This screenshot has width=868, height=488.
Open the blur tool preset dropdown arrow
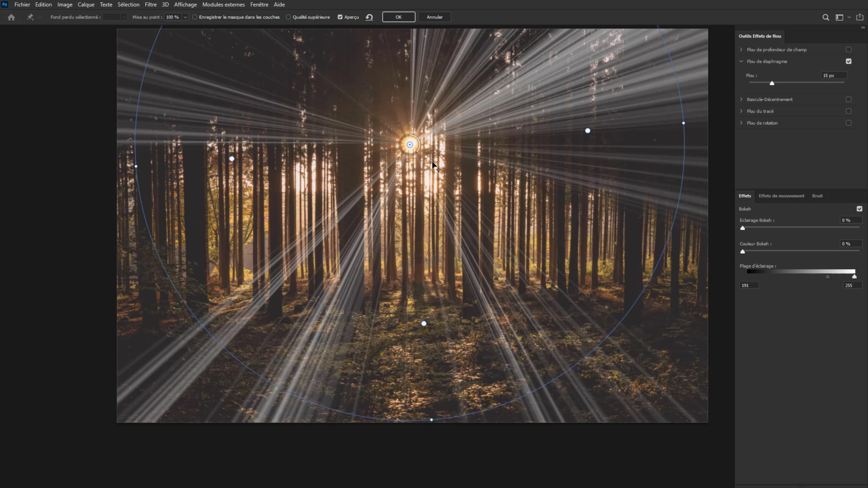click(x=39, y=17)
